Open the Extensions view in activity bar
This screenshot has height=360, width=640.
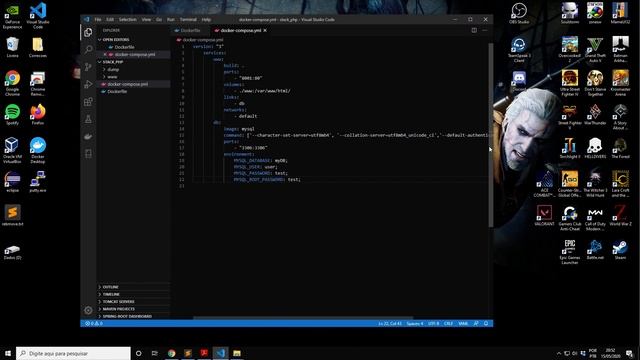[88, 102]
